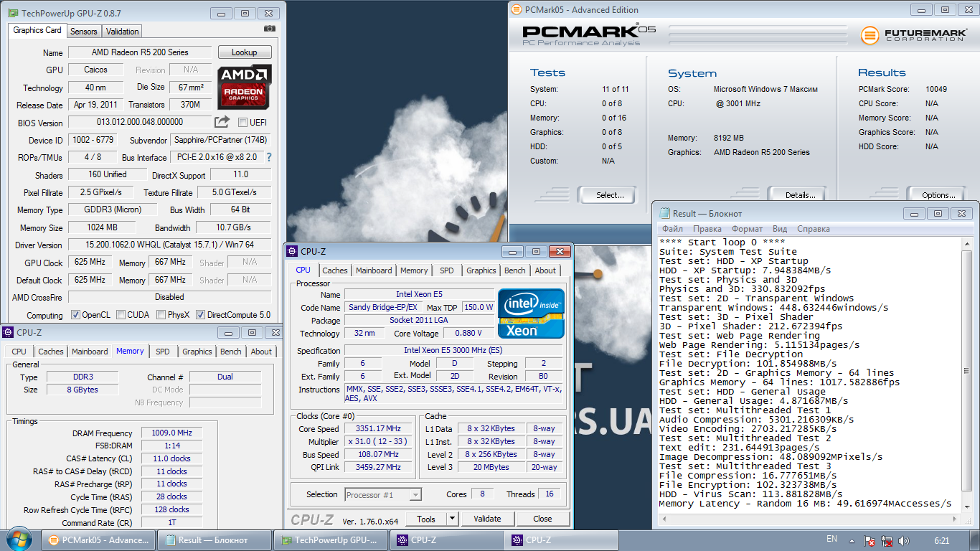980x551 pixels.
Task: Click the Notepad icon in the Result title bar
Action: 664,213
